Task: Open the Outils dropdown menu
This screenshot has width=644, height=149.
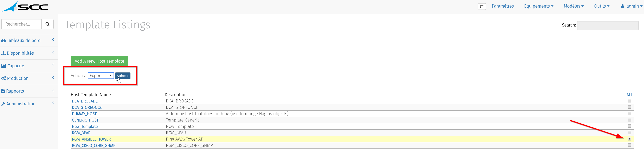Action: 602,6
